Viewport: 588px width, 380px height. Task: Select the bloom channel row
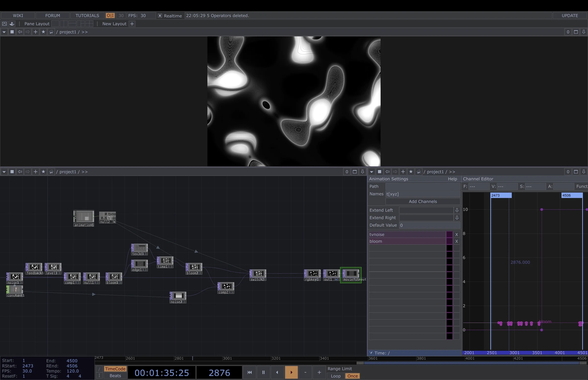407,241
